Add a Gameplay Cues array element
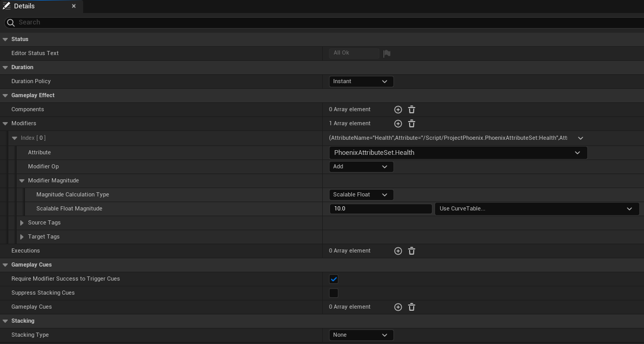The height and width of the screenshot is (344, 644). 398,307
